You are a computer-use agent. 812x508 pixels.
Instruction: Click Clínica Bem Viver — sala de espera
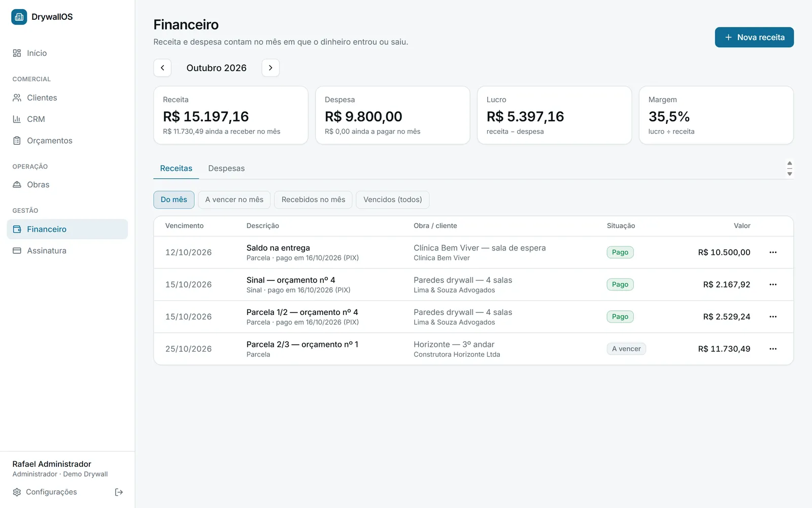(480, 248)
